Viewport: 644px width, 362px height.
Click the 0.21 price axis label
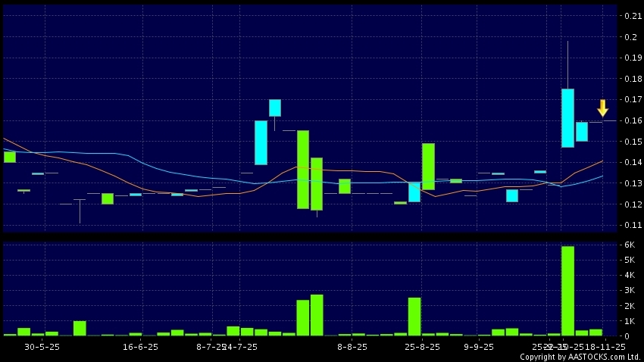(632, 16)
